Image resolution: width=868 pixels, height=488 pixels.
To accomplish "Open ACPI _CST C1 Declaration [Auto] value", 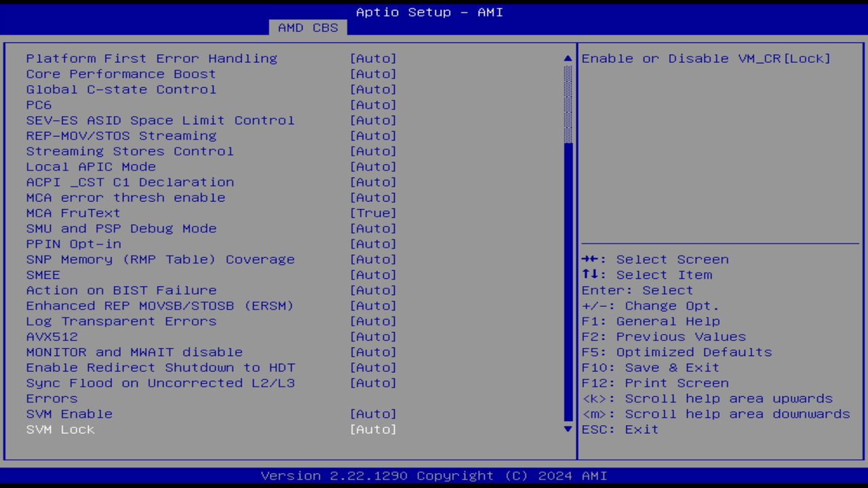I will click(x=373, y=182).
